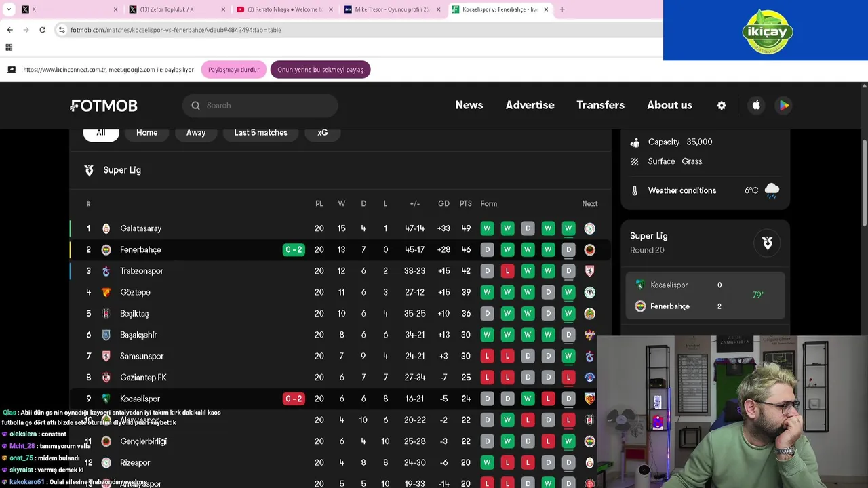Open the Advertise menu item
This screenshot has width=868, height=488.
(530, 105)
